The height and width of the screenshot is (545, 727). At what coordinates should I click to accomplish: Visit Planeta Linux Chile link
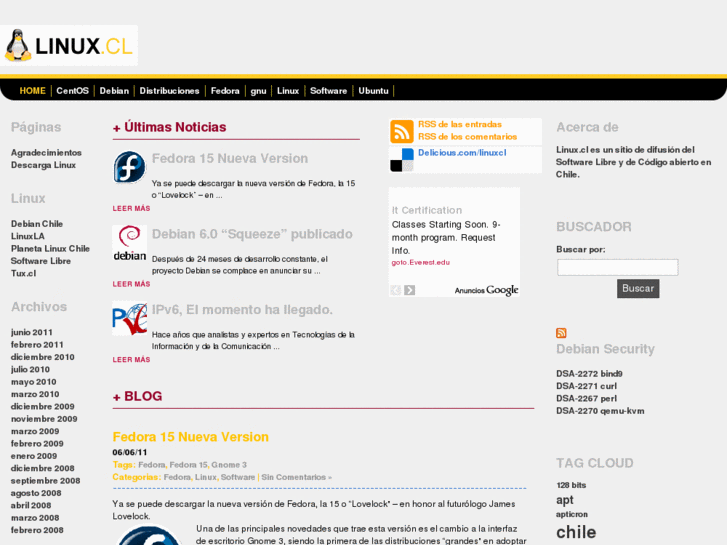tap(50, 249)
